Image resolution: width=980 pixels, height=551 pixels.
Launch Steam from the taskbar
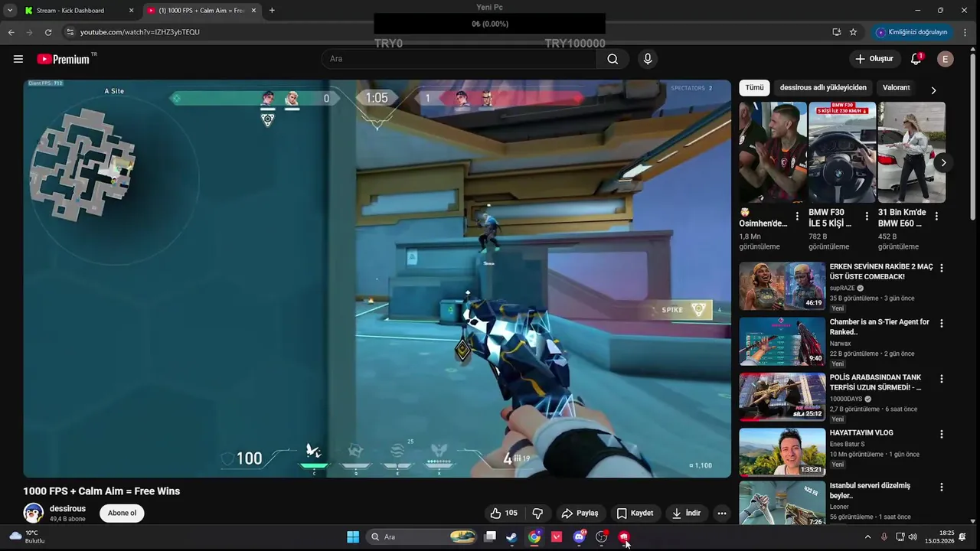click(512, 536)
